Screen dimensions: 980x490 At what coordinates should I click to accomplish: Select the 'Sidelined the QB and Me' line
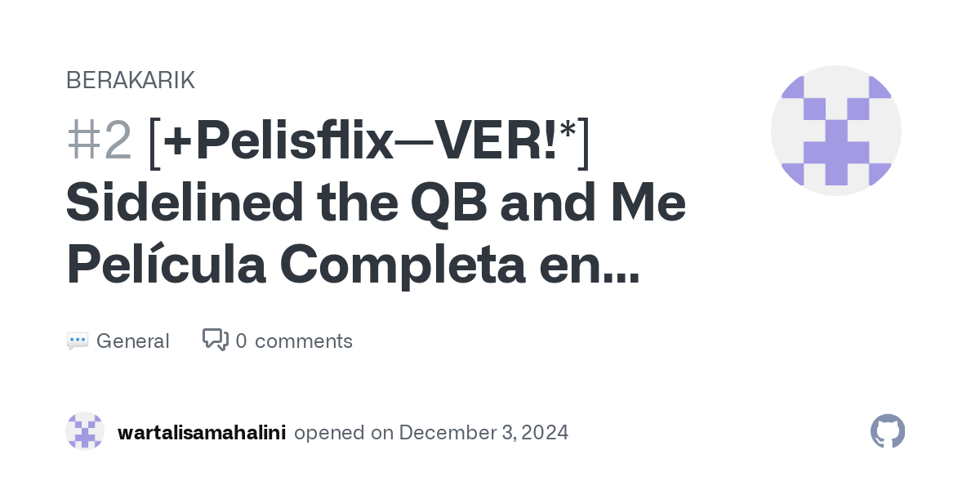376,204
